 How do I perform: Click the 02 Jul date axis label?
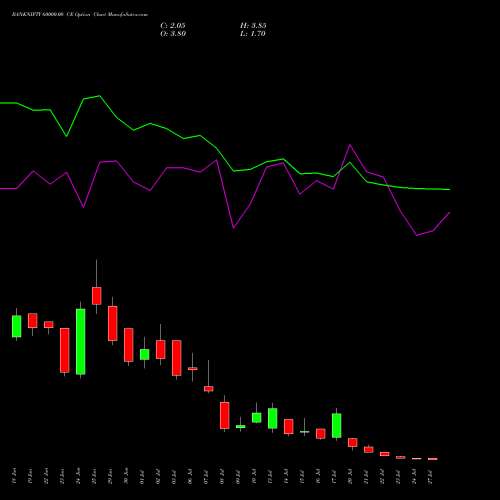[158, 477]
